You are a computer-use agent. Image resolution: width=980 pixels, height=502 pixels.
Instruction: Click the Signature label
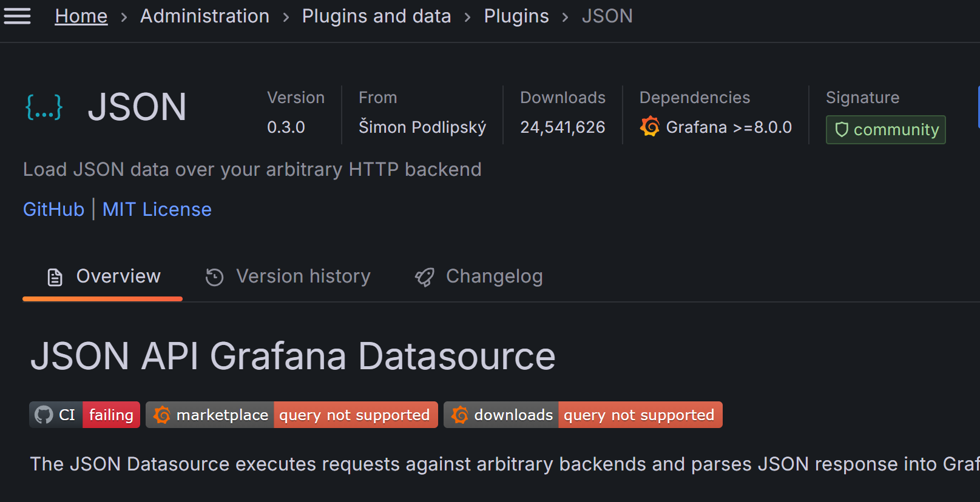(862, 98)
